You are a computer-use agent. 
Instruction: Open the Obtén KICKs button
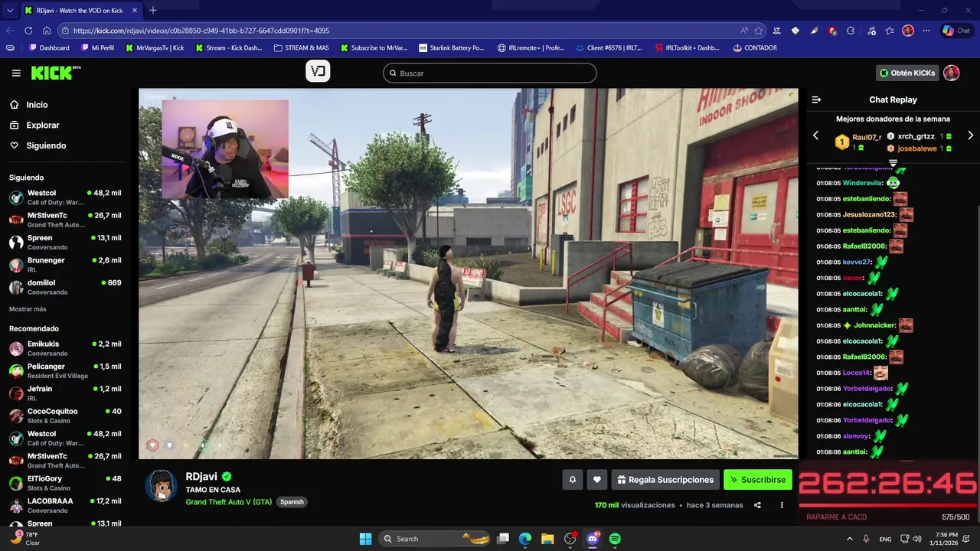(x=907, y=73)
